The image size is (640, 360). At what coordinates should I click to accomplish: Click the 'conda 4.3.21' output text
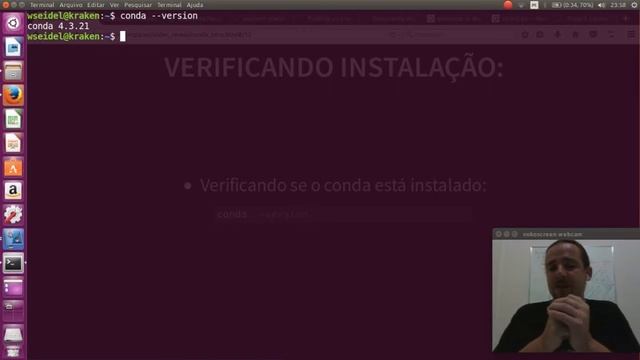pos(58,26)
